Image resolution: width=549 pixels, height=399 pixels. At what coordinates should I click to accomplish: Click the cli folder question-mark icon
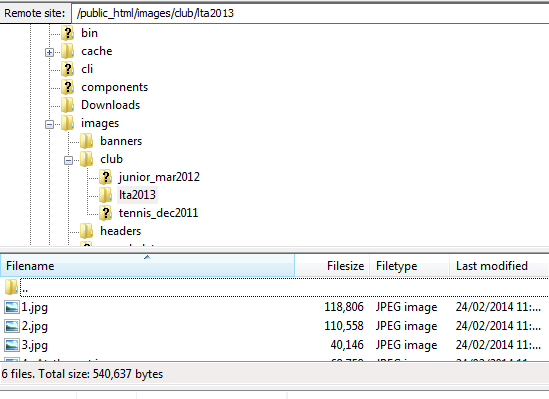point(68,69)
